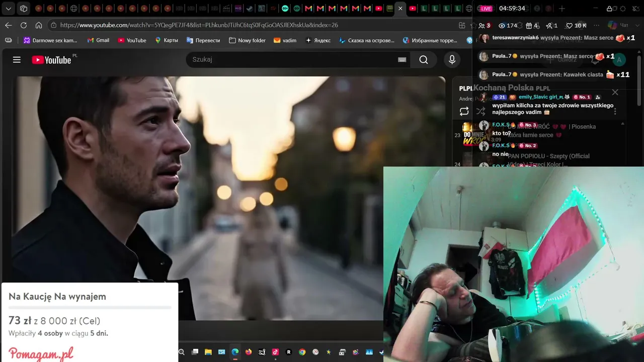
Task: Launch File Explorer from the taskbar
Action: [208, 352]
